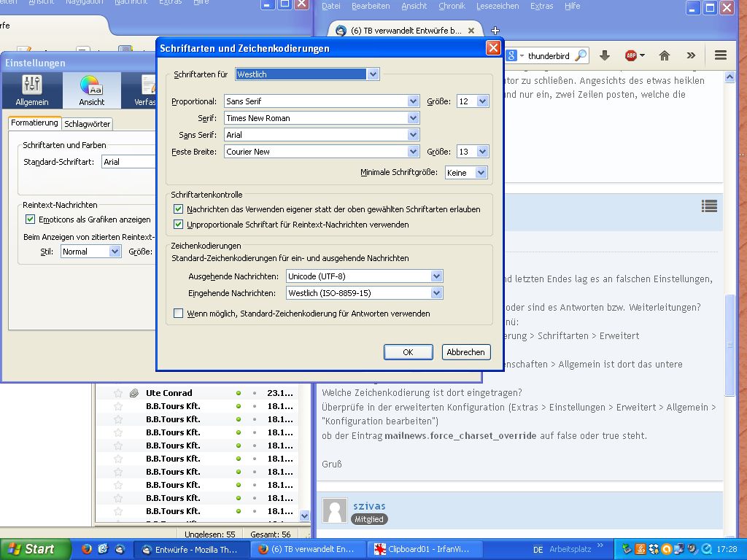Select the Allgemein settings category icon
The height and width of the screenshot is (560, 747).
pos(32,90)
